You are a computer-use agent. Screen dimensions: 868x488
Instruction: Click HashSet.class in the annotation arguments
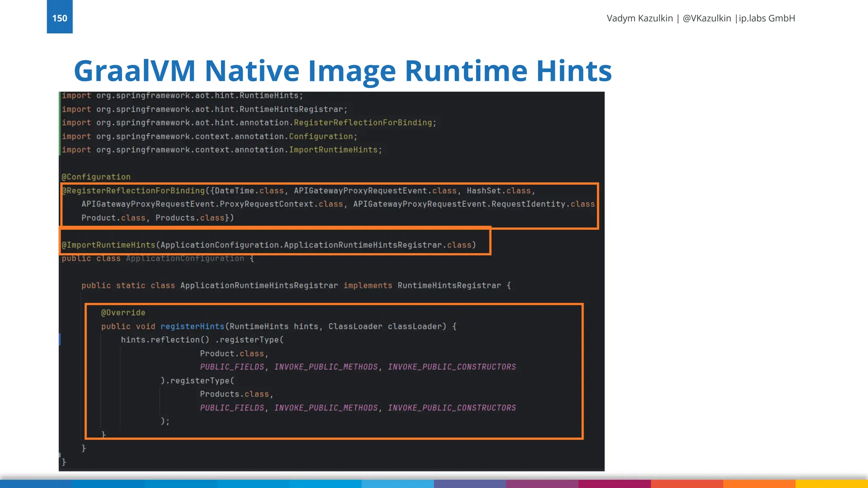[x=498, y=191]
